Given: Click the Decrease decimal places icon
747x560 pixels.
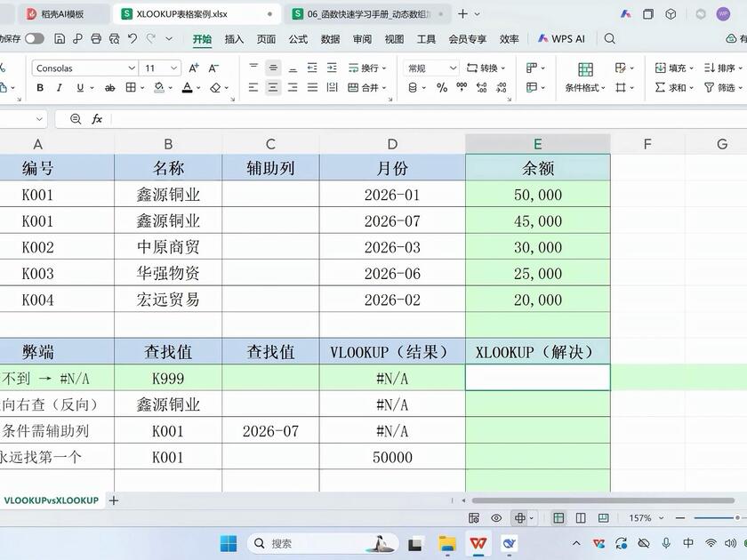Looking at the screenshot, I should (502, 87).
